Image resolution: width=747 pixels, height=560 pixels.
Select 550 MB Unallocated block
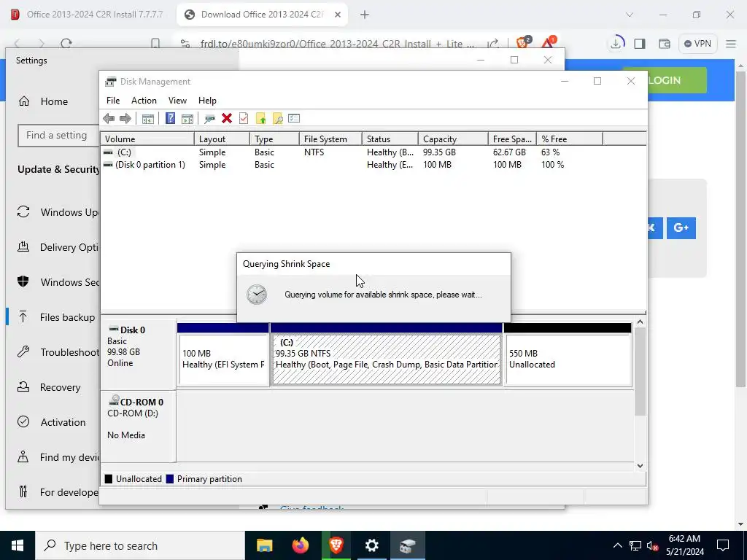pyautogui.click(x=568, y=359)
